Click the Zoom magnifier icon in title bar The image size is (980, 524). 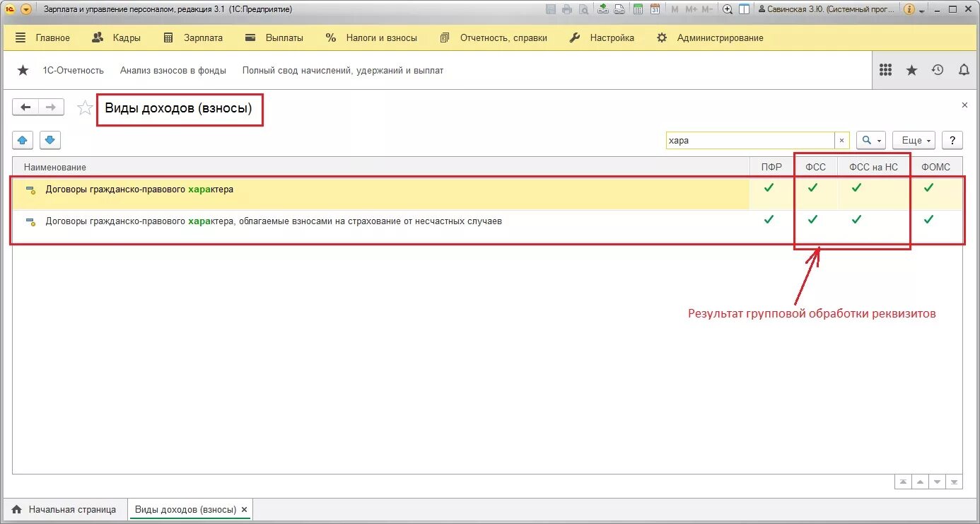pos(728,9)
